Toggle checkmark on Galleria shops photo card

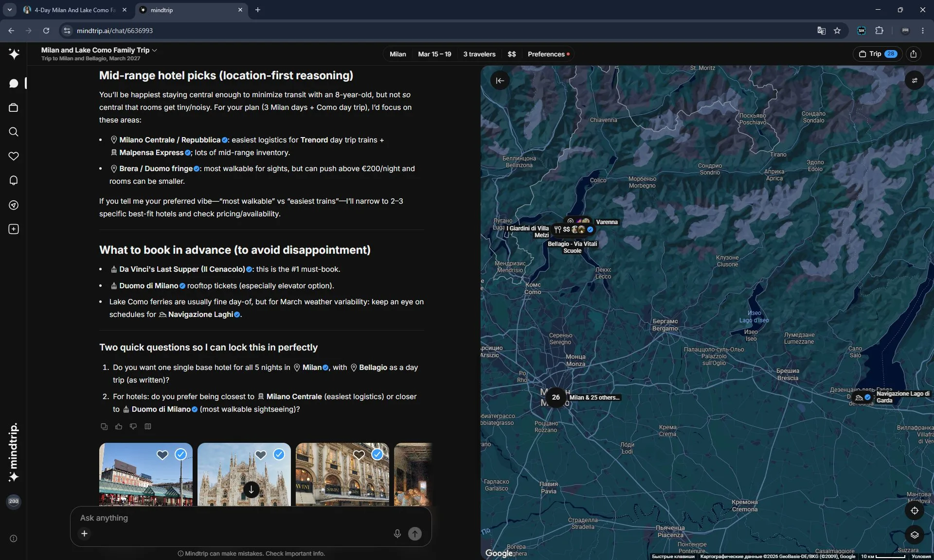[377, 454]
